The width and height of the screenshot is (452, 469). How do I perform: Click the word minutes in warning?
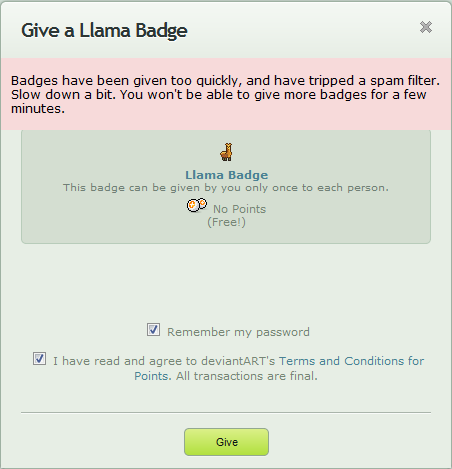point(38,109)
